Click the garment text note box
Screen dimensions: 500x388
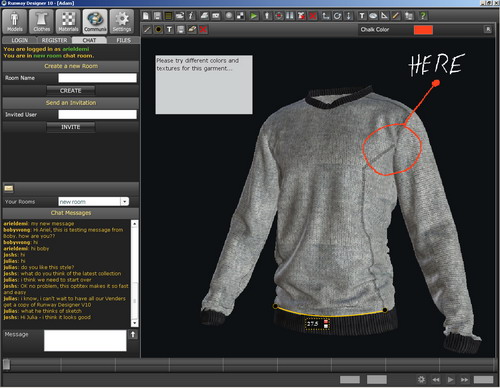204,85
